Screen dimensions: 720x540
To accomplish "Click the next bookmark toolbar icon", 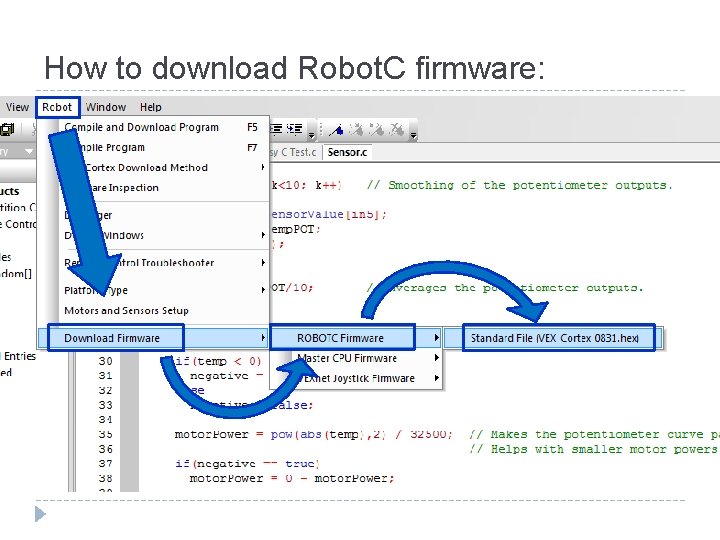I will click(x=356, y=130).
